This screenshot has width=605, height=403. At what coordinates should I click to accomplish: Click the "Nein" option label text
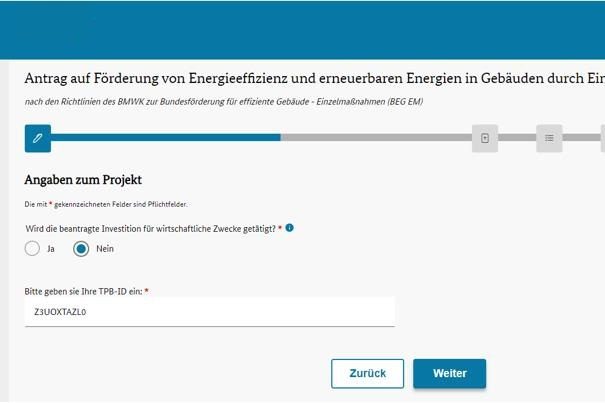(x=105, y=248)
